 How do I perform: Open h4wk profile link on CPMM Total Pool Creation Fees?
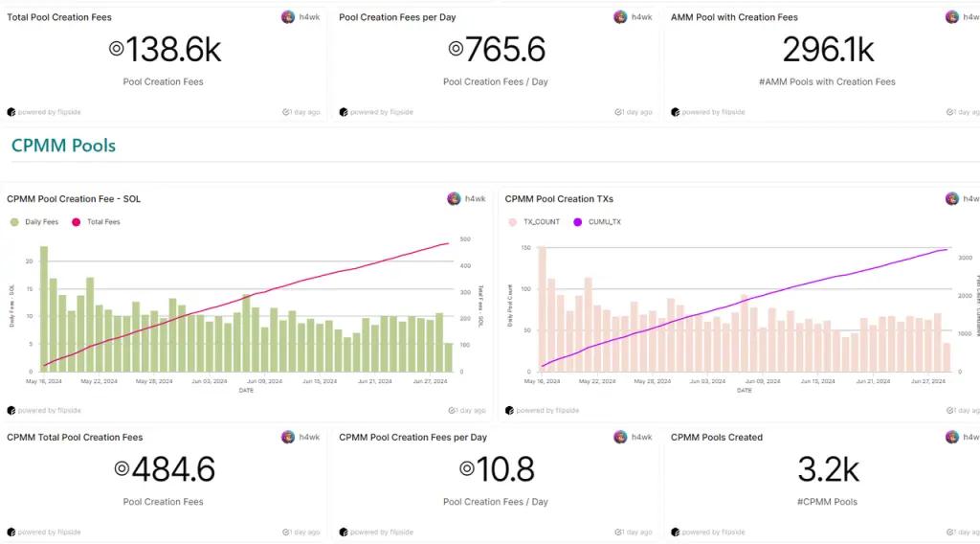click(x=309, y=438)
